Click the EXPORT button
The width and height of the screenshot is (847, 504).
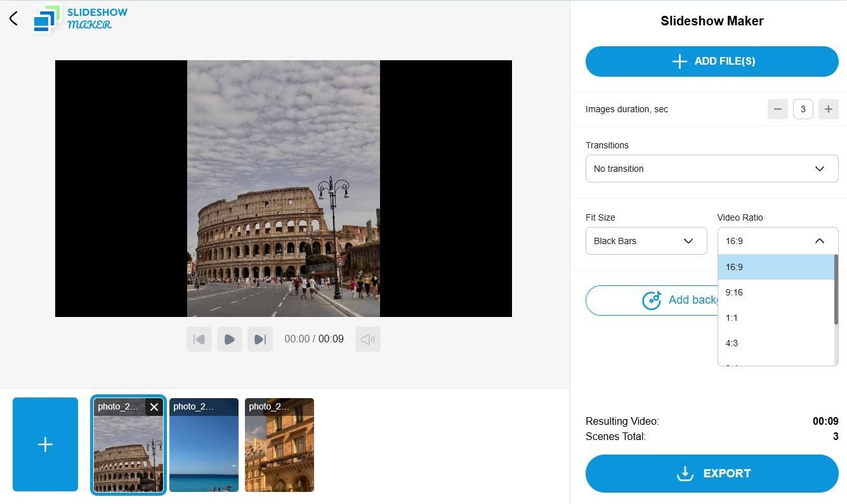point(712,474)
